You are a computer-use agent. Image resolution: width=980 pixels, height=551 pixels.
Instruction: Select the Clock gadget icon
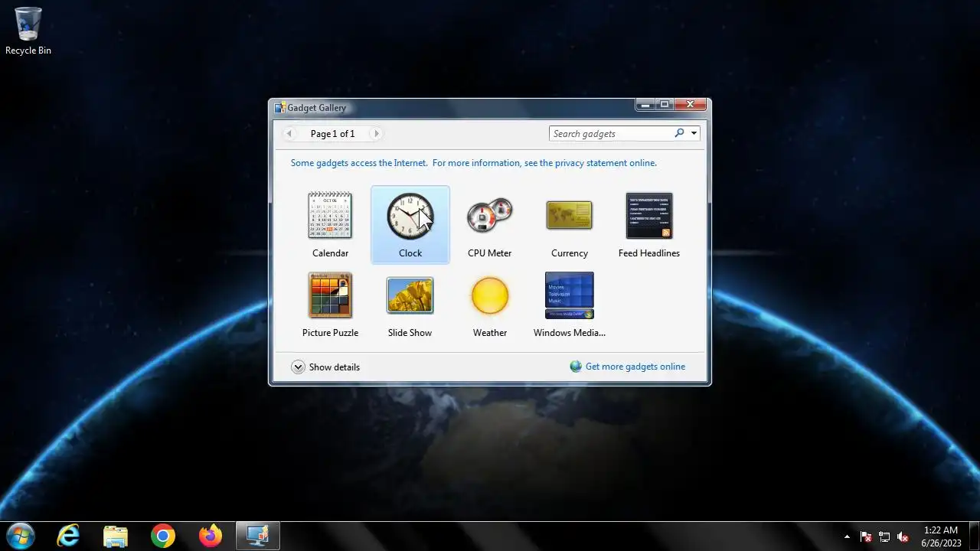click(410, 216)
